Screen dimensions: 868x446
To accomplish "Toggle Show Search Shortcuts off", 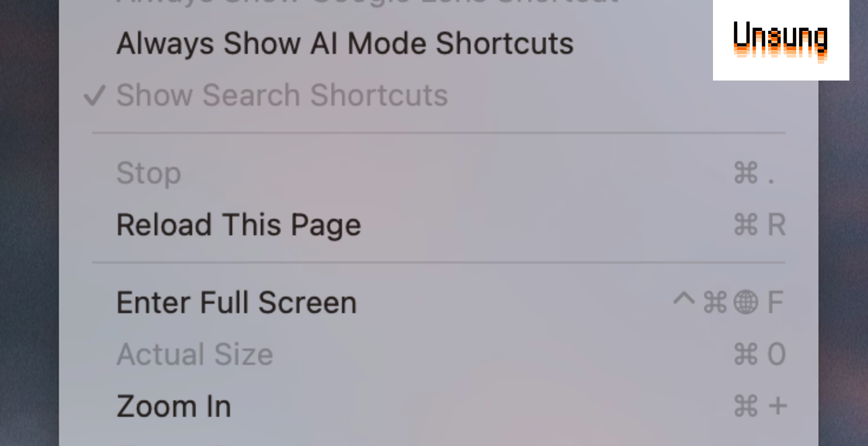I will point(280,95).
